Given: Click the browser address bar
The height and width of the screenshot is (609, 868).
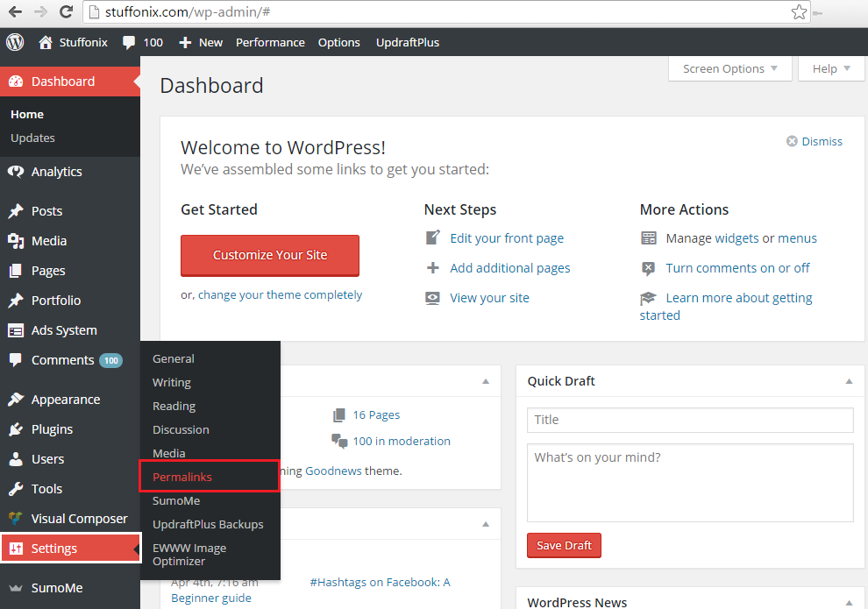Looking at the screenshot, I should [447, 11].
